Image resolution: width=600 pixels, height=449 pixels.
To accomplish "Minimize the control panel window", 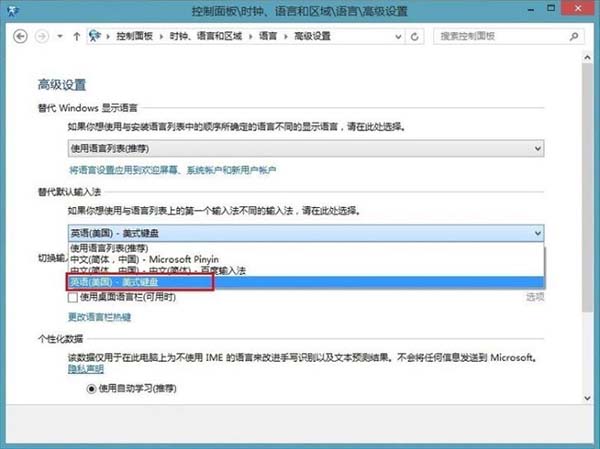I will [x=531, y=10].
